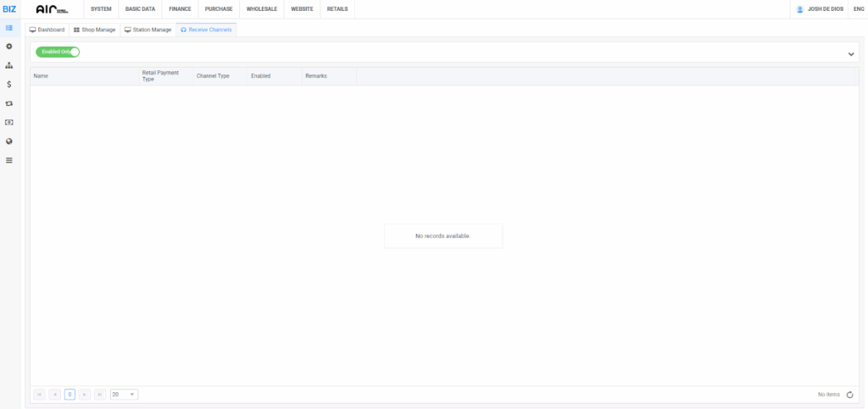Select the retweet-style exchange sidebar icon
The image size is (868, 409).
[x=8, y=103]
